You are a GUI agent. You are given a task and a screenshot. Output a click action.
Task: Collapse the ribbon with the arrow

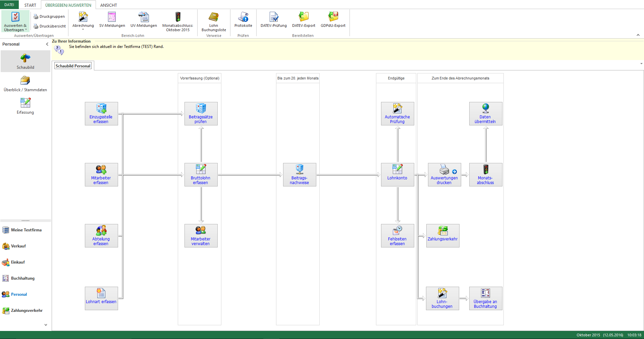point(638,35)
